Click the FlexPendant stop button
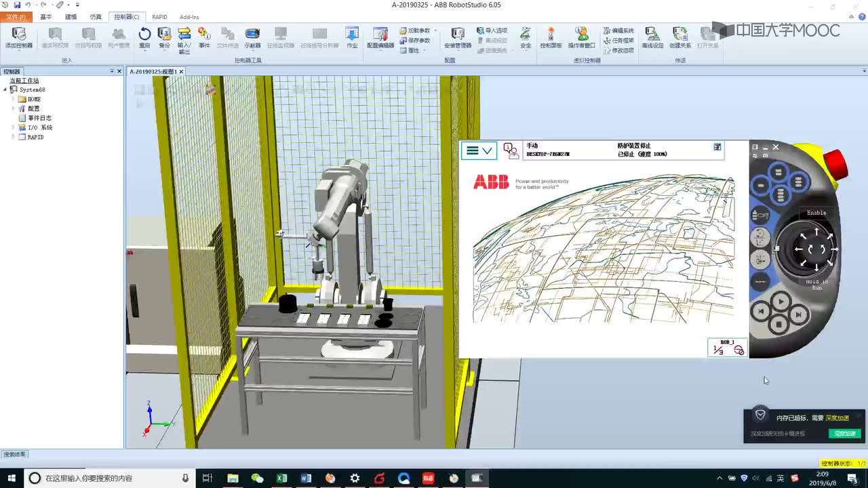This screenshot has height=488, width=868. point(779,325)
